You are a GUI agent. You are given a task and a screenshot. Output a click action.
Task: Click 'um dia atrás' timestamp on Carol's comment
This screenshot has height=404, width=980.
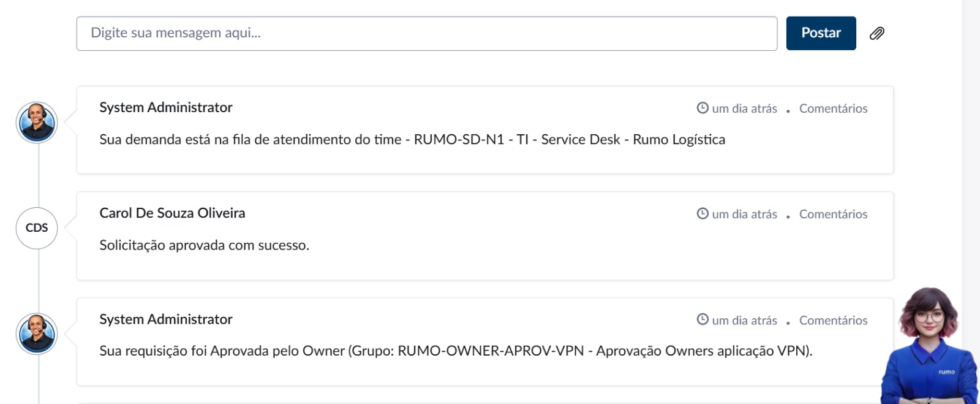point(744,214)
